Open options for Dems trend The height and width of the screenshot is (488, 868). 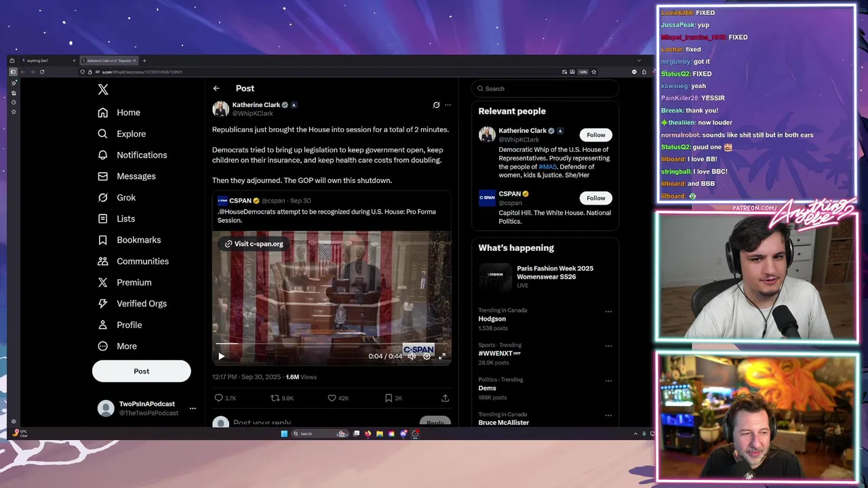click(608, 382)
